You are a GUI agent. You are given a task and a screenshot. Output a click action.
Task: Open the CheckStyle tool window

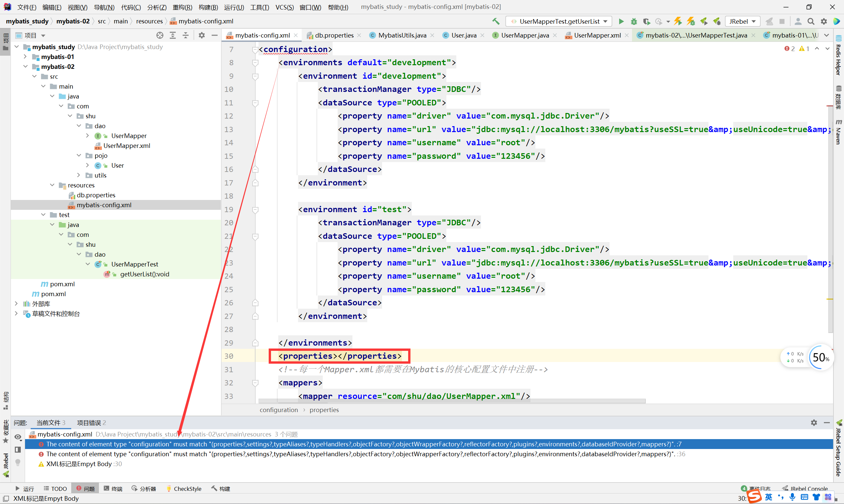(184, 489)
